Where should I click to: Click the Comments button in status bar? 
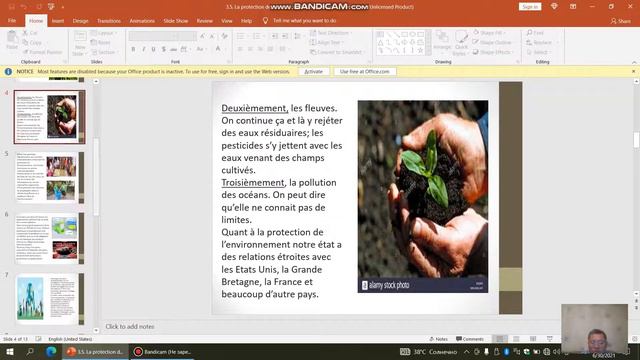(469, 339)
